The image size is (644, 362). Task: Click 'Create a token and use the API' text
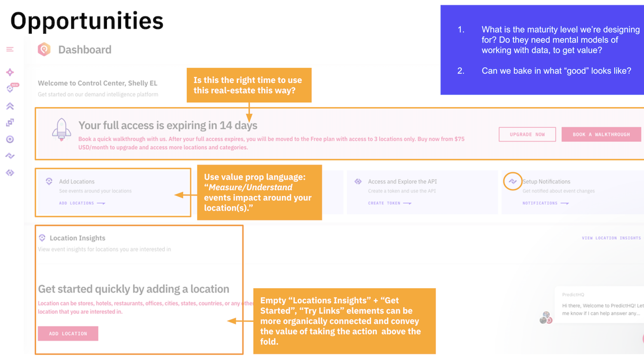click(402, 191)
